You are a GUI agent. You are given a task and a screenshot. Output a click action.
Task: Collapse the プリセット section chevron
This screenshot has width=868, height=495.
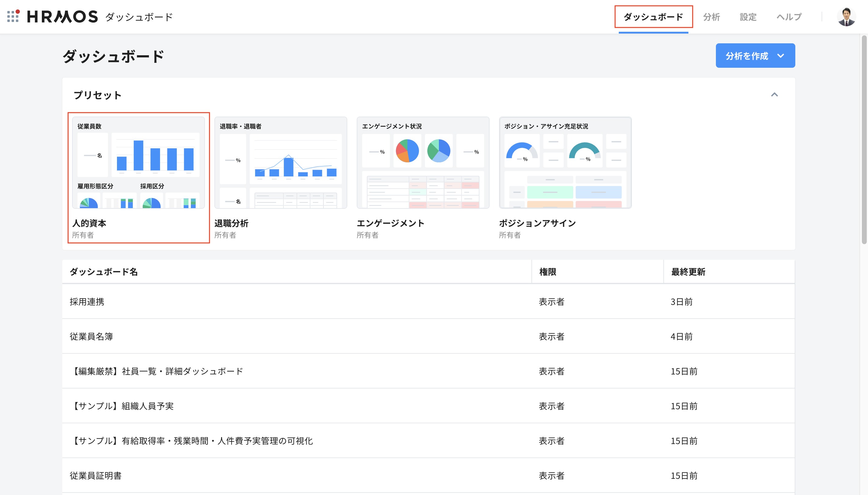point(774,95)
